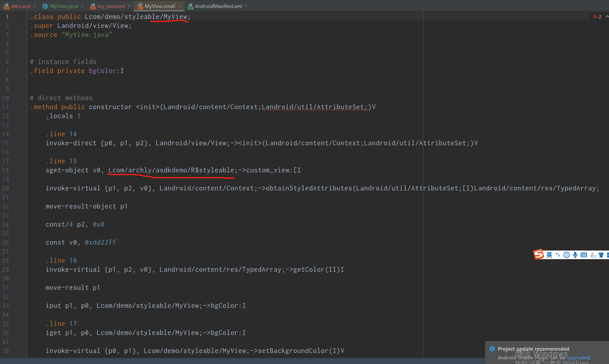This screenshot has width=609, height=364.
Task: Toggle Chinese/English input with the 英 button
Action: 550,254
